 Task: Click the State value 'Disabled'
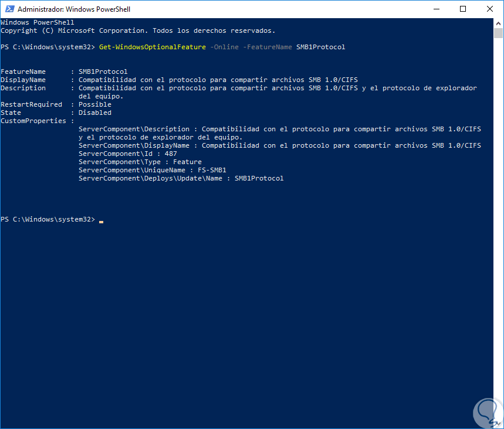tap(94, 113)
